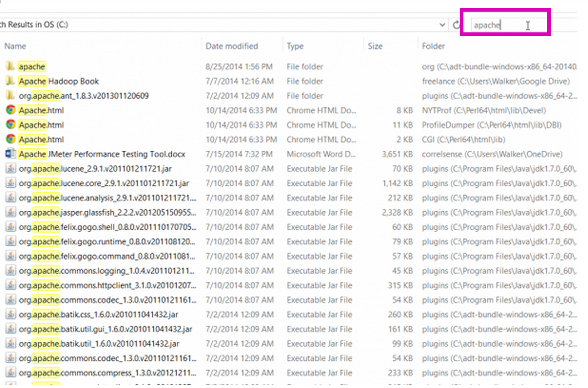
Task: Select Apache.html in NYTProf folder
Action: pos(41,110)
